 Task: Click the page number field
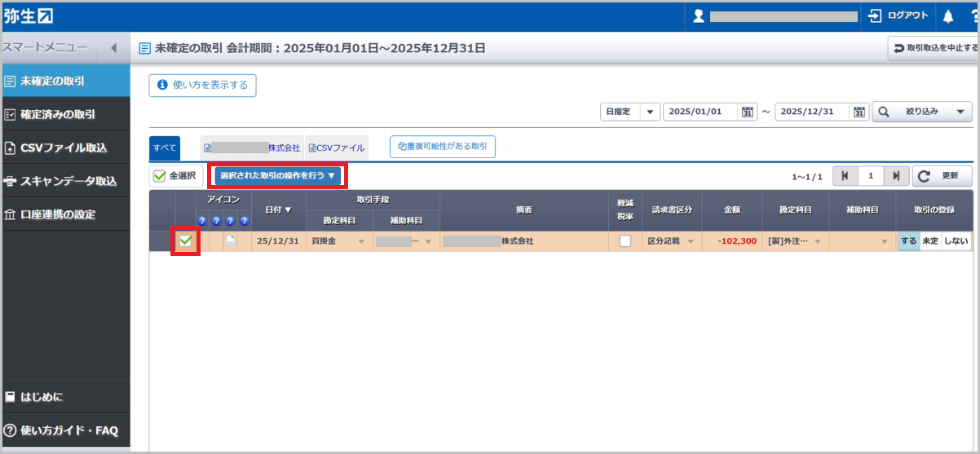point(871,176)
